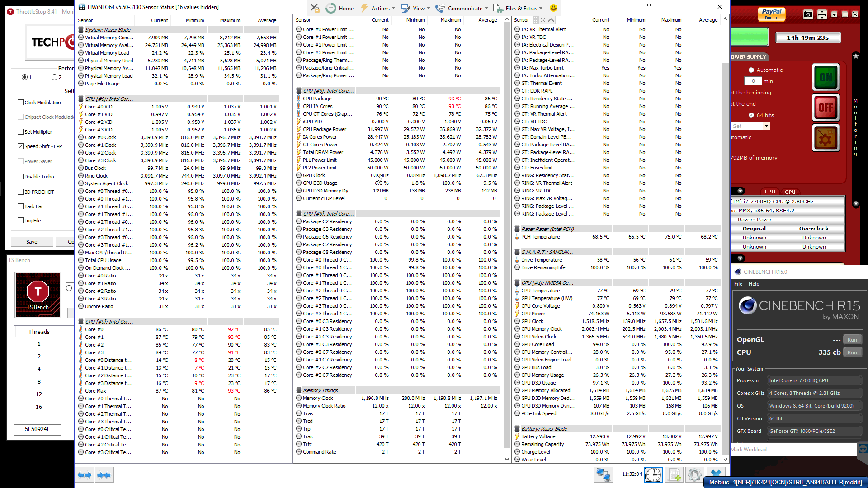868x488 pixels.
Task: Click the TS Bench icon
Action: pyautogui.click(x=38, y=295)
